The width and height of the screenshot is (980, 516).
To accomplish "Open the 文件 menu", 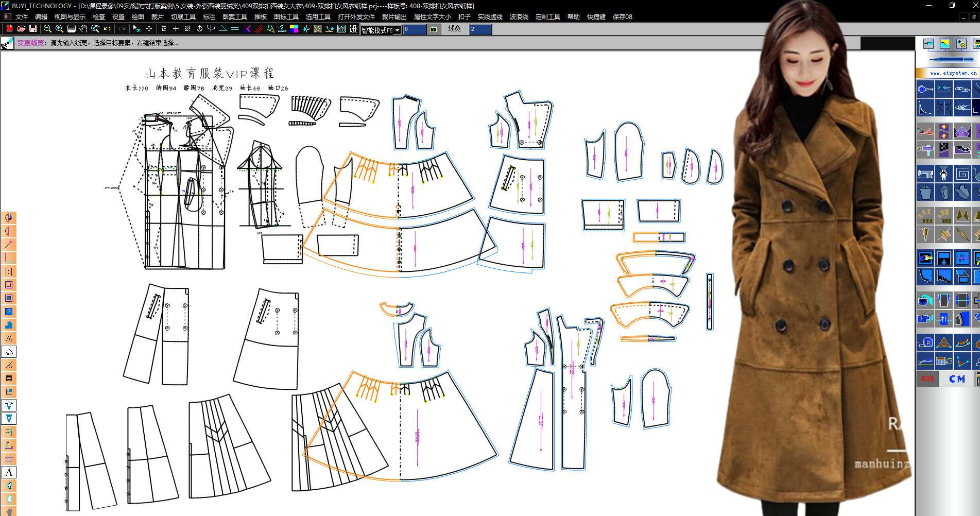I will tap(22, 17).
